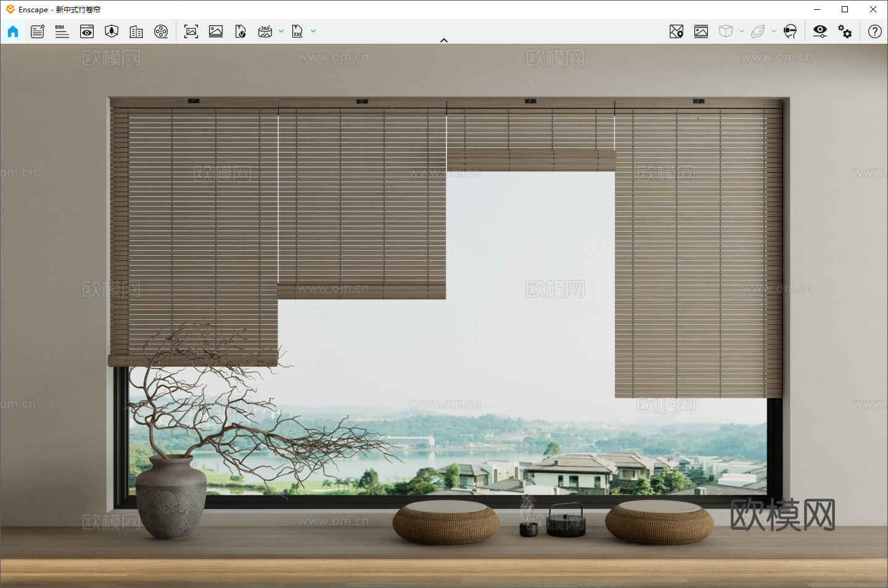
Task: Click the blue Home icon in toolbar
Action: [x=13, y=31]
